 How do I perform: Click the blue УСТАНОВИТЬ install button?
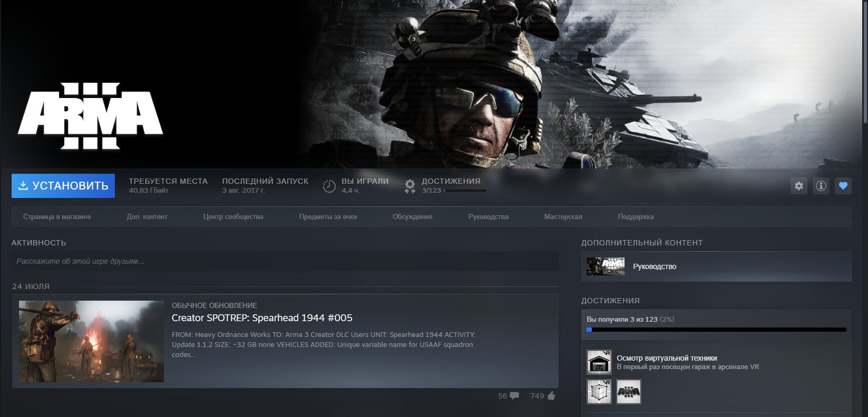[x=63, y=186]
